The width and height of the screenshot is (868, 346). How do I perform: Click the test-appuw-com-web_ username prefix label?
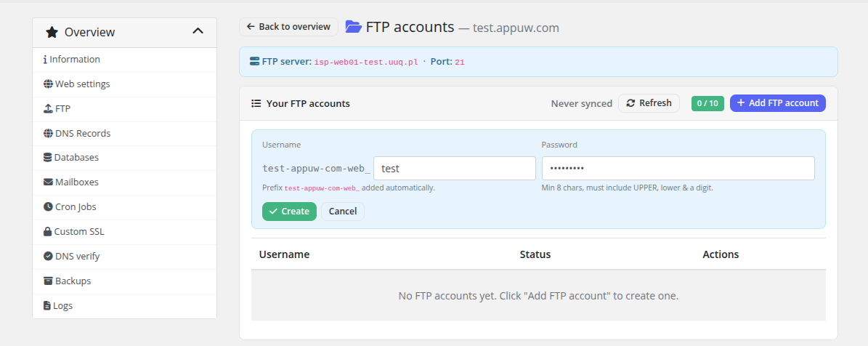click(x=316, y=169)
